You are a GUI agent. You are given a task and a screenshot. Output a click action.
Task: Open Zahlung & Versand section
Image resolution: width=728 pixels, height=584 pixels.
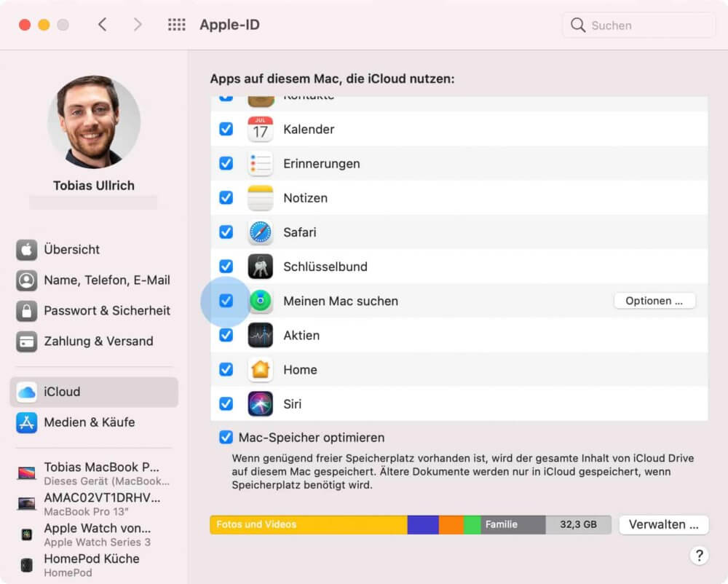coord(94,342)
